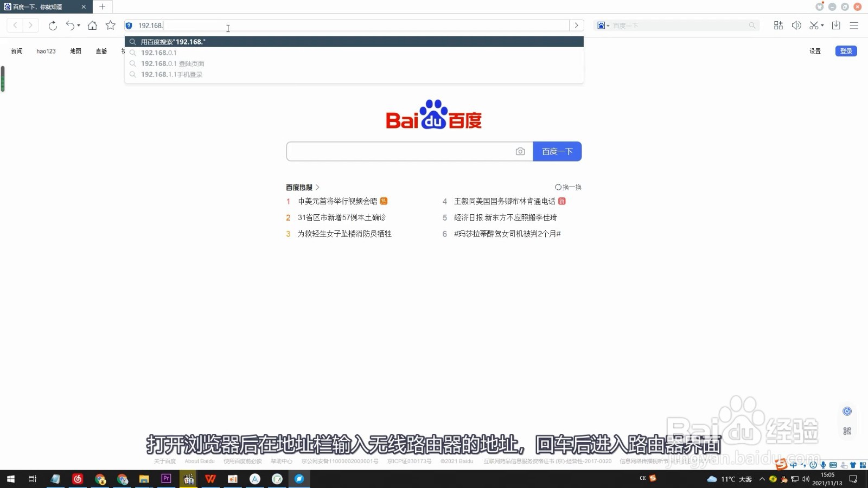The height and width of the screenshot is (488, 868).
Task: Open the Windows notification center
Action: tap(853, 479)
